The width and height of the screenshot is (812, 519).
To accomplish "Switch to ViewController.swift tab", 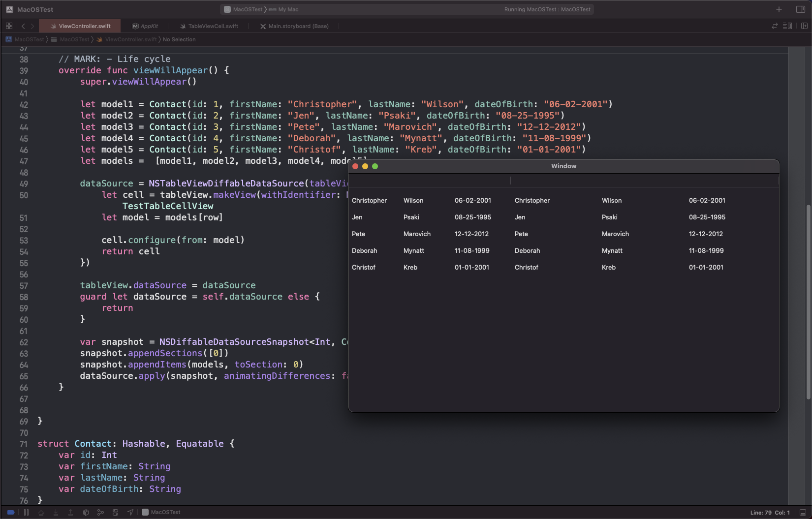I will click(x=81, y=26).
